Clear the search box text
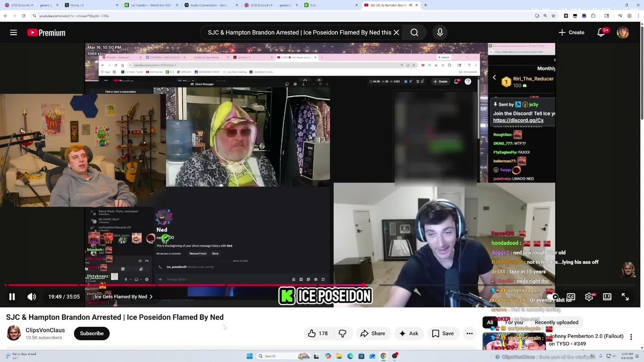Image resolution: width=644 pixels, height=362 pixels. (396, 33)
